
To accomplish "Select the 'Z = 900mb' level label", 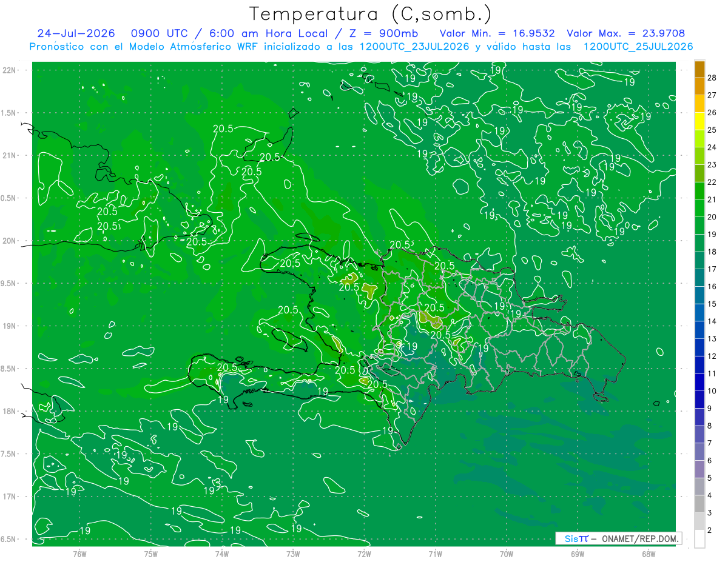I will point(383,33).
